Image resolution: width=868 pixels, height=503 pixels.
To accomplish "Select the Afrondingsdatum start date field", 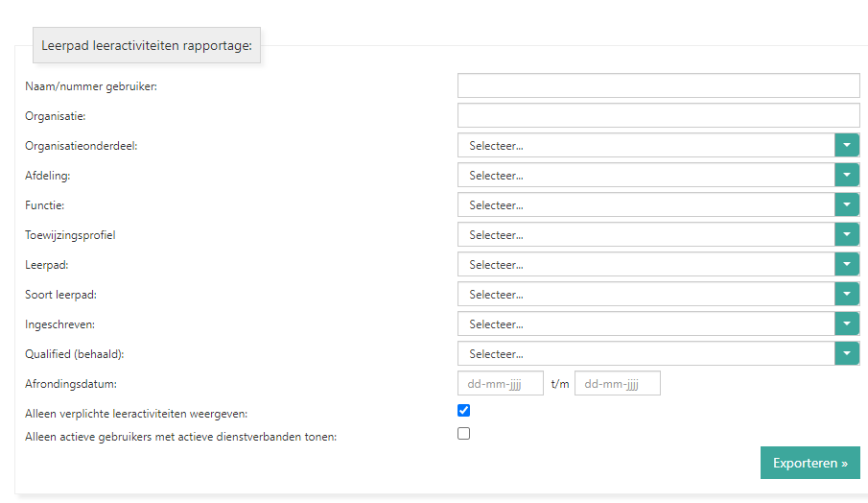I will click(x=501, y=384).
